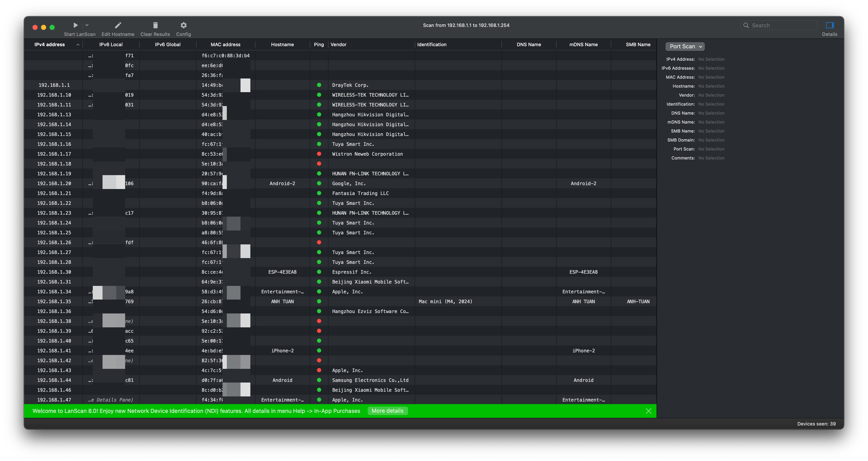Click inside the Search field
This screenshot has width=868, height=461.
click(x=782, y=25)
